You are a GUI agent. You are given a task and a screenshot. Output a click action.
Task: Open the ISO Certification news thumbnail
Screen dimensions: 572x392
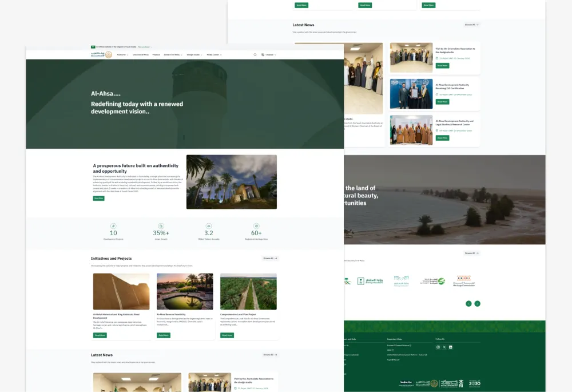pyautogui.click(x=411, y=94)
